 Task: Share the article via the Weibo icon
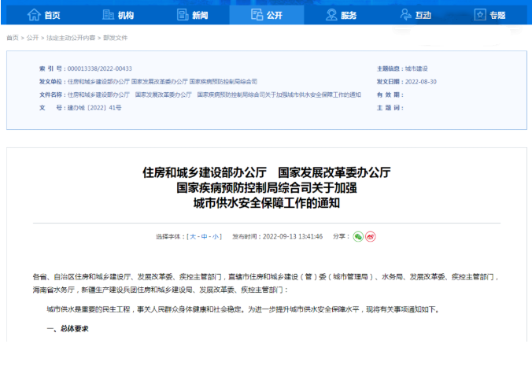point(370,236)
